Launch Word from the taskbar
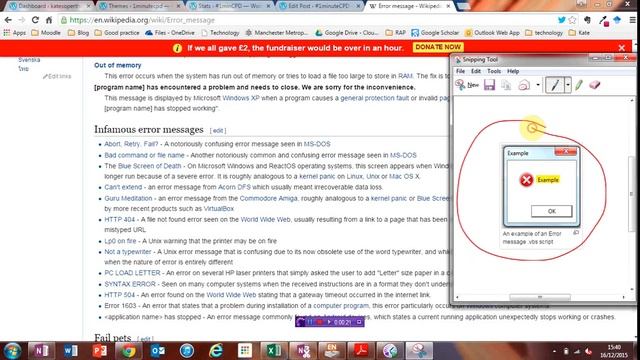The height and width of the screenshot is (360, 640). pyautogui.click(x=71, y=351)
